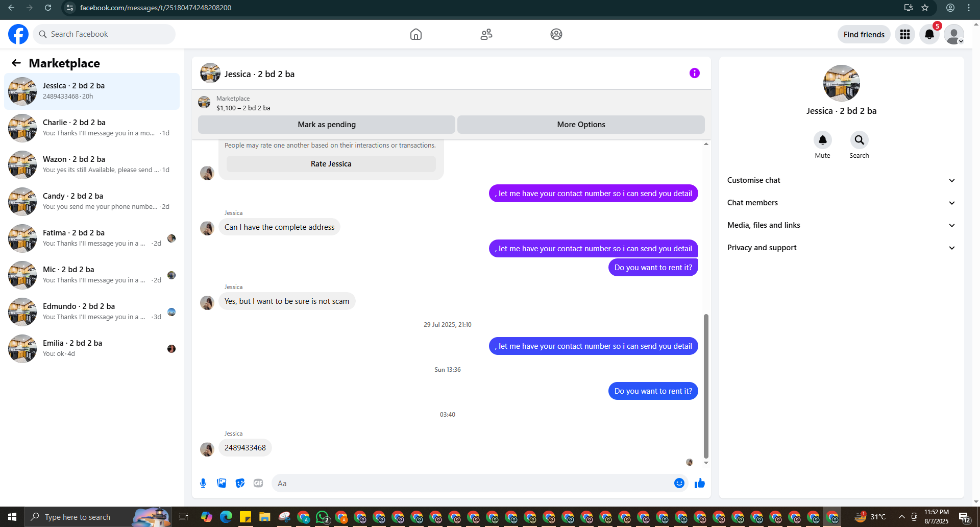
Task: Open WhatsApp from the taskbar
Action: click(323, 517)
